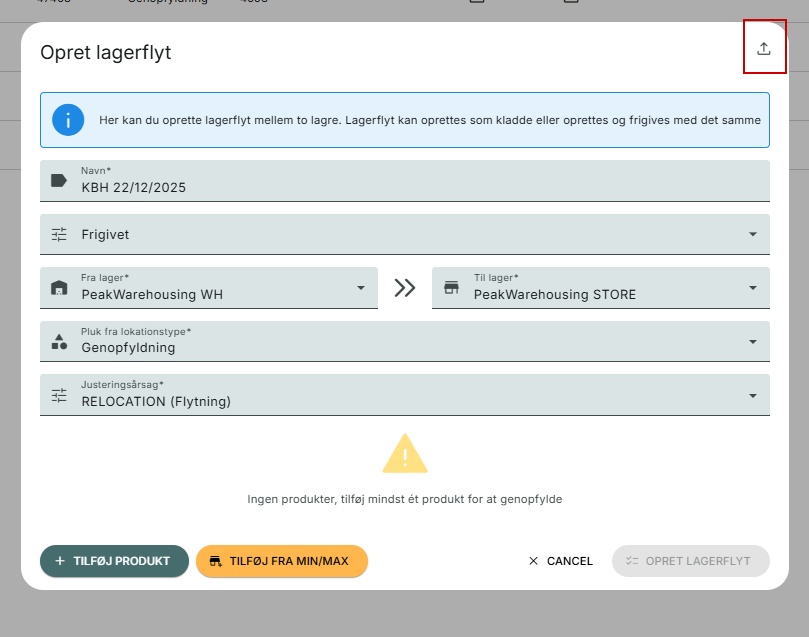
Task: Open the Pluk fra lokationstype dropdown
Action: tap(404, 341)
